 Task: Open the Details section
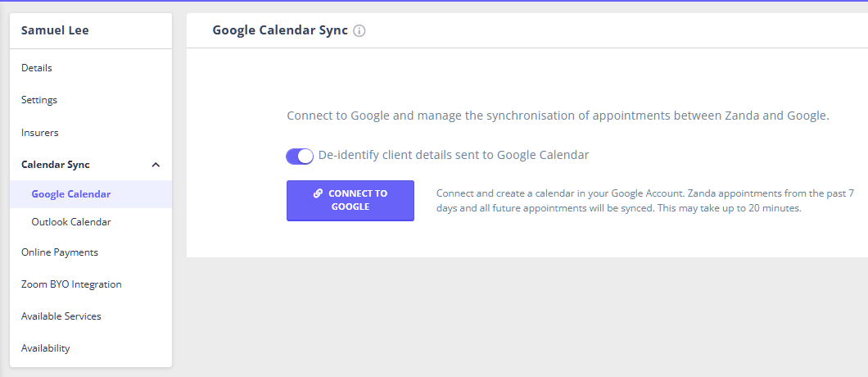(x=37, y=68)
